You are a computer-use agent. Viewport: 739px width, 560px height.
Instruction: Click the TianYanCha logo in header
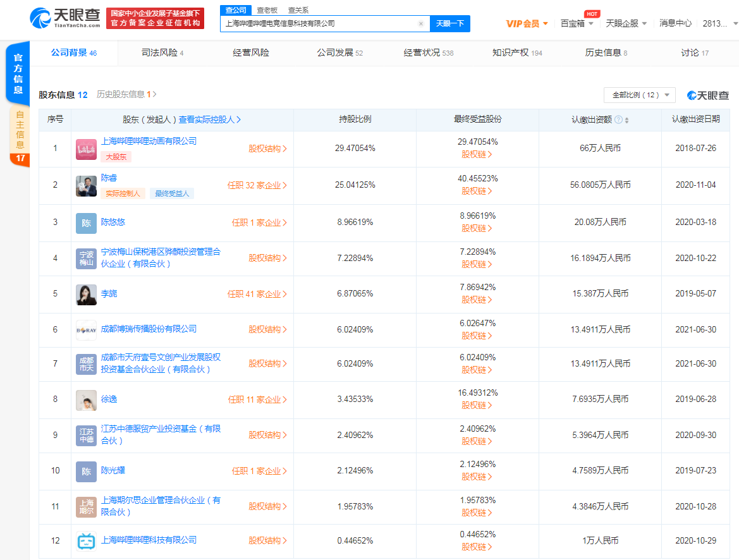pyautogui.click(x=65, y=18)
